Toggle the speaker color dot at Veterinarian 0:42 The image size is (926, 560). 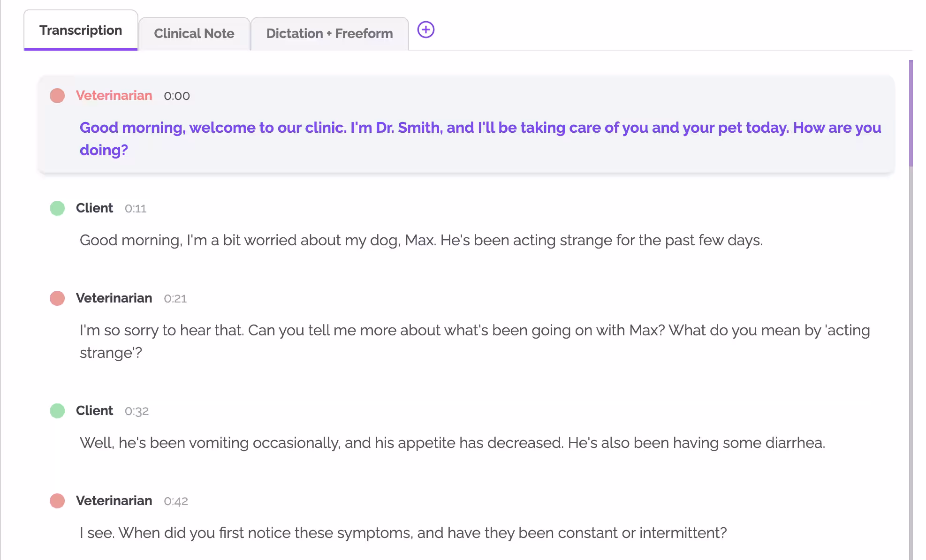point(57,500)
